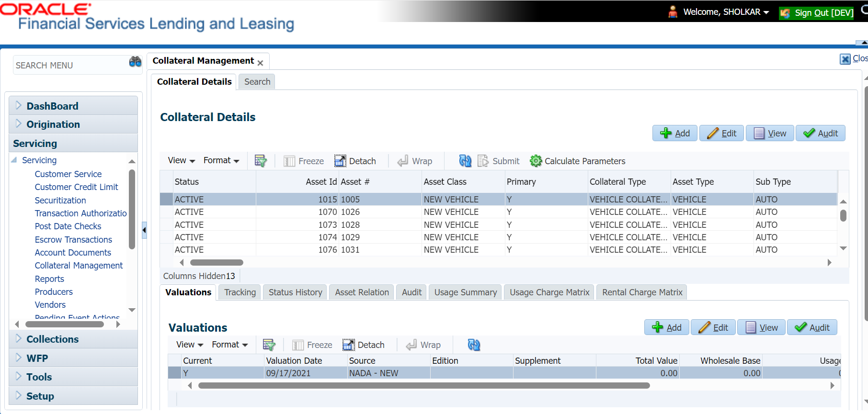The width and height of the screenshot is (868, 414).
Task: Click Wrap in Collateral Details toolbar
Action: click(x=415, y=161)
